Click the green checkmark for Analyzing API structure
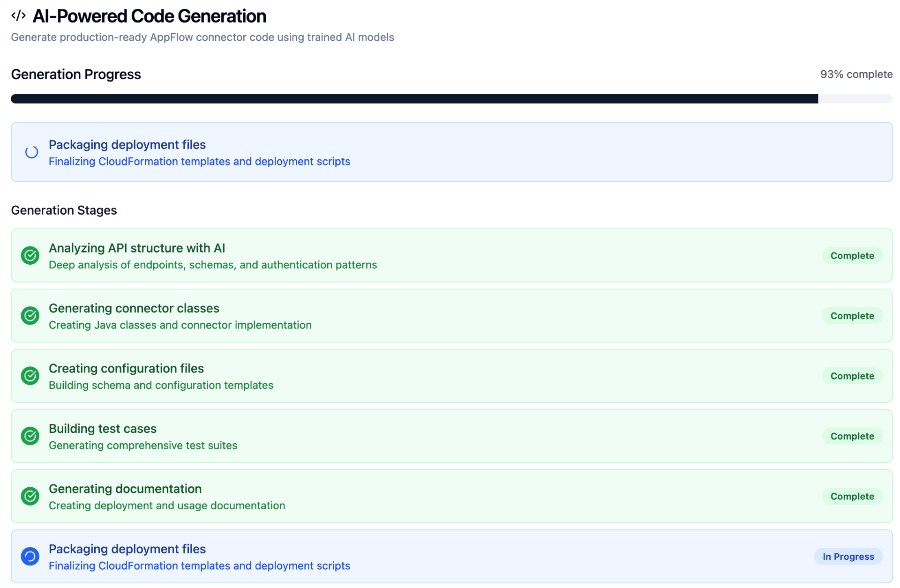The image size is (900, 588). (x=30, y=255)
